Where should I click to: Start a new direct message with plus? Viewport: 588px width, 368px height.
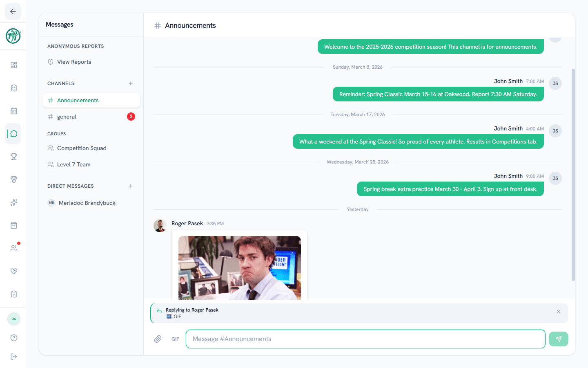coord(131,186)
